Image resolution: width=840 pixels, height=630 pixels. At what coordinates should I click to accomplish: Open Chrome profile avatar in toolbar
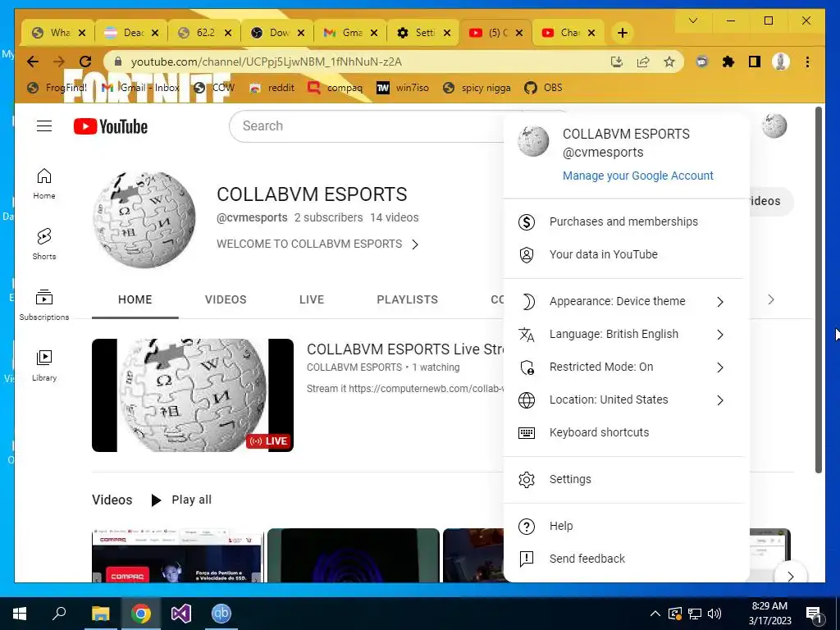(x=781, y=62)
